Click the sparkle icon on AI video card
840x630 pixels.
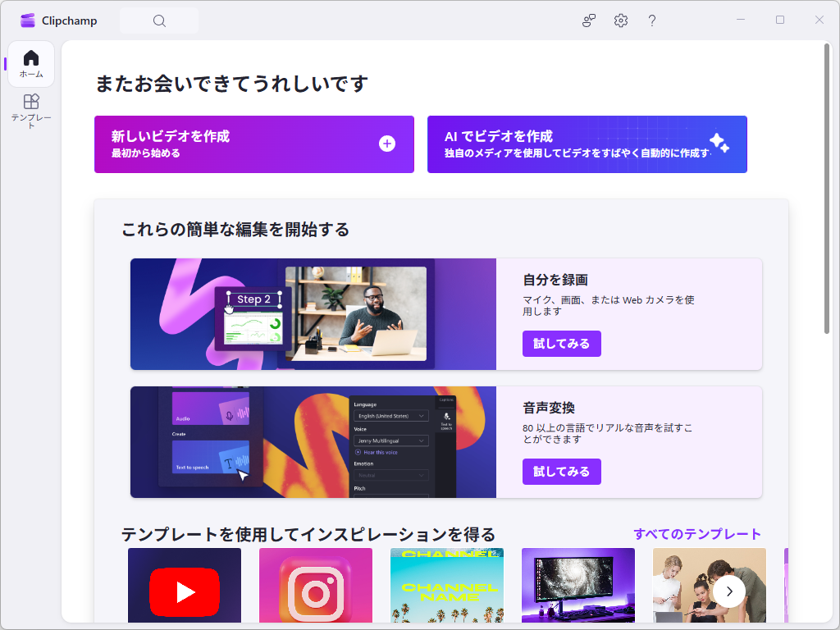[x=719, y=143]
